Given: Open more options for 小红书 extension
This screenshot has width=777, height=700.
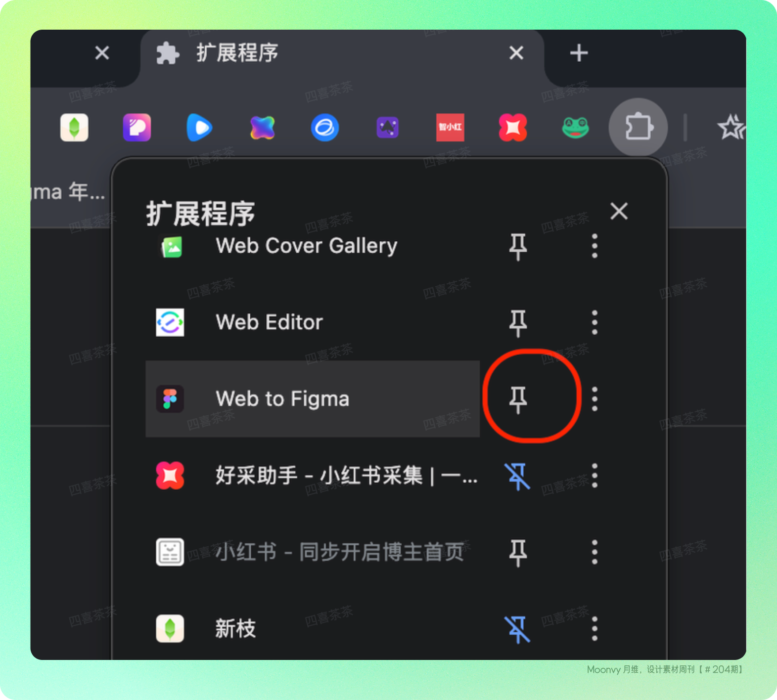Looking at the screenshot, I should point(594,552).
